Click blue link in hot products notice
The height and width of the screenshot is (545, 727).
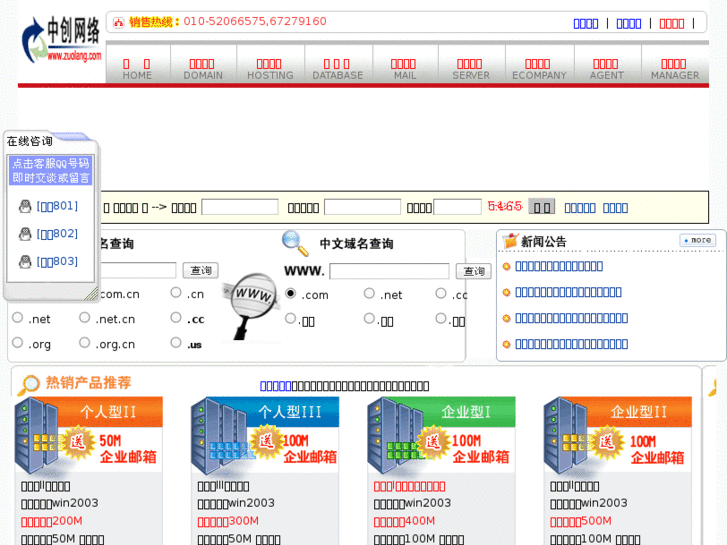point(275,386)
